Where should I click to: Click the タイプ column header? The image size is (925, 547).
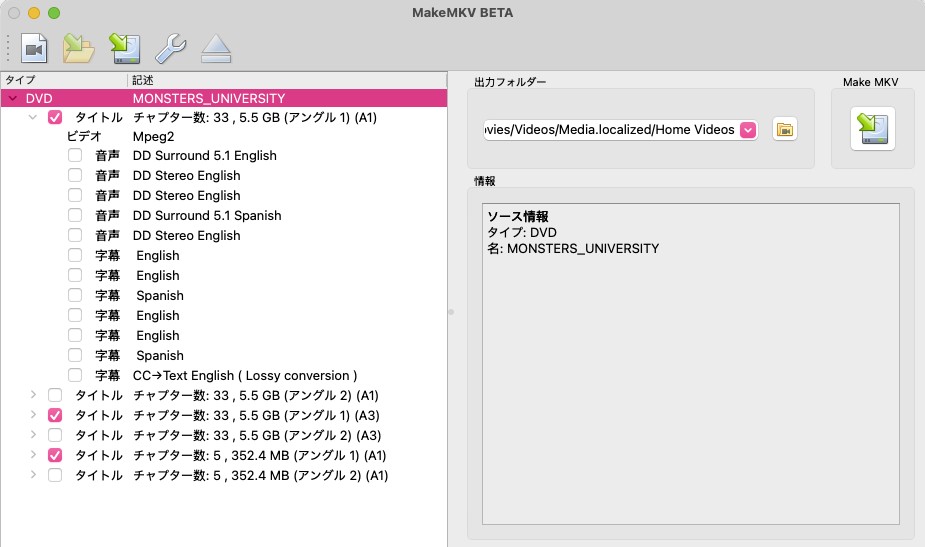[x=64, y=80]
